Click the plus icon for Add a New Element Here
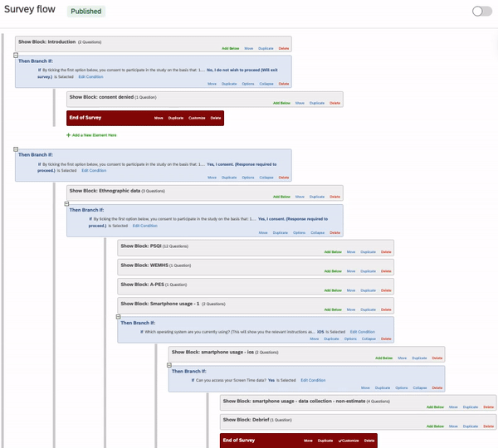The height and width of the screenshot is (448, 498). coord(70,134)
